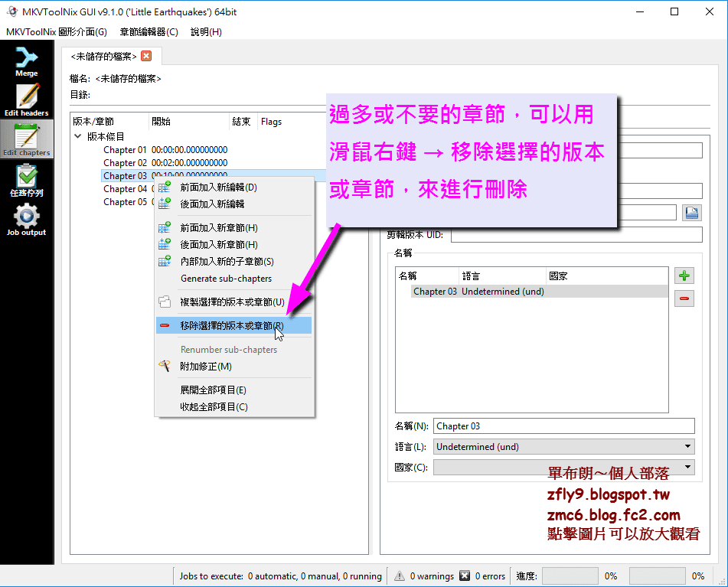Open the job queue (任務佇列) icon
This screenshot has height=587, width=728.
coord(27,181)
